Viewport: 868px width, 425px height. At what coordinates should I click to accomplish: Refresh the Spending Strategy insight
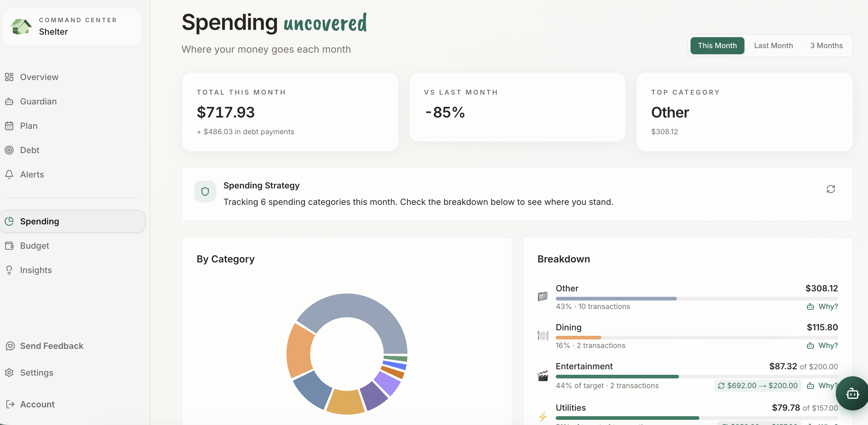[831, 189]
